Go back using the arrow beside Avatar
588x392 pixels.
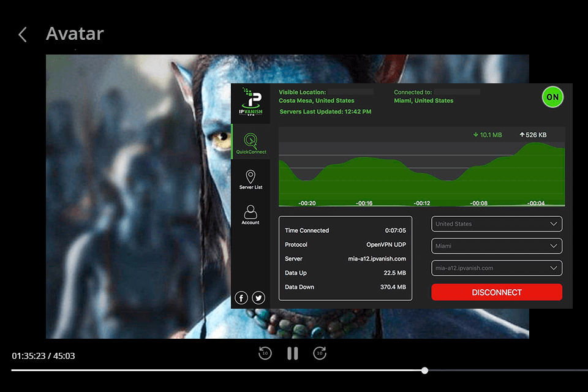[x=23, y=34]
